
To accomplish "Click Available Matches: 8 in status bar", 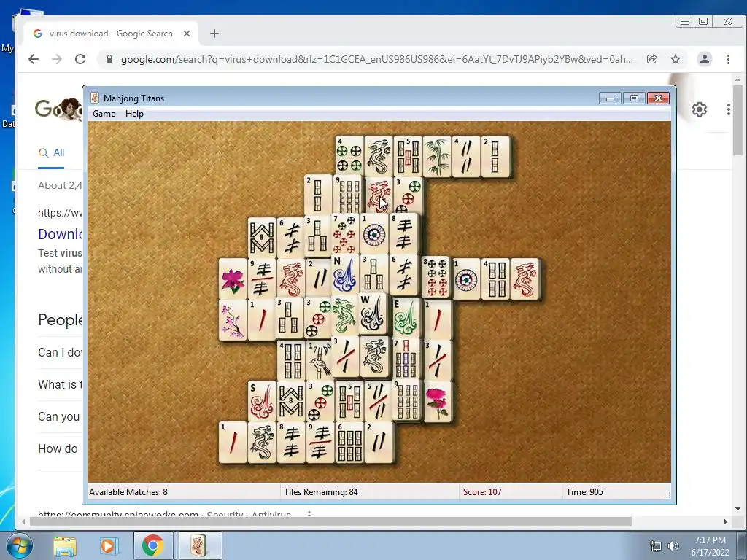I will [128, 492].
